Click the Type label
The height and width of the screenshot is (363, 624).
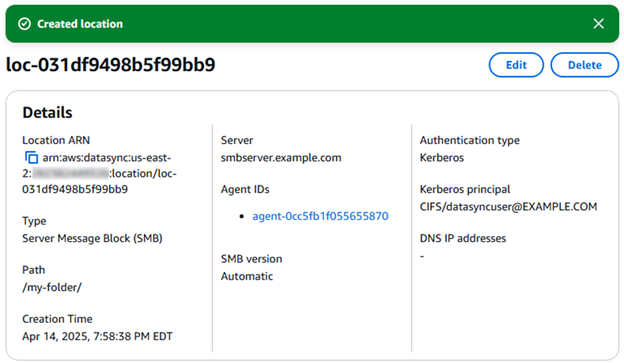click(34, 221)
